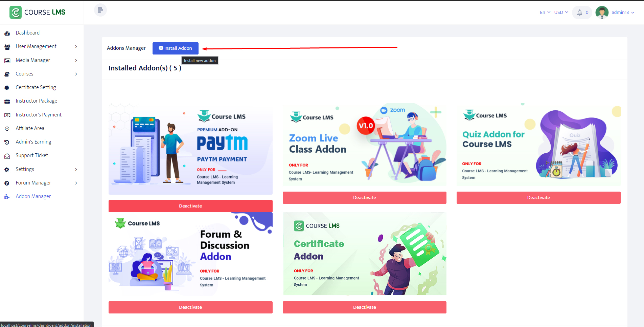Open Admin's Earning menu item
This screenshot has height=327, width=644.
[33, 142]
